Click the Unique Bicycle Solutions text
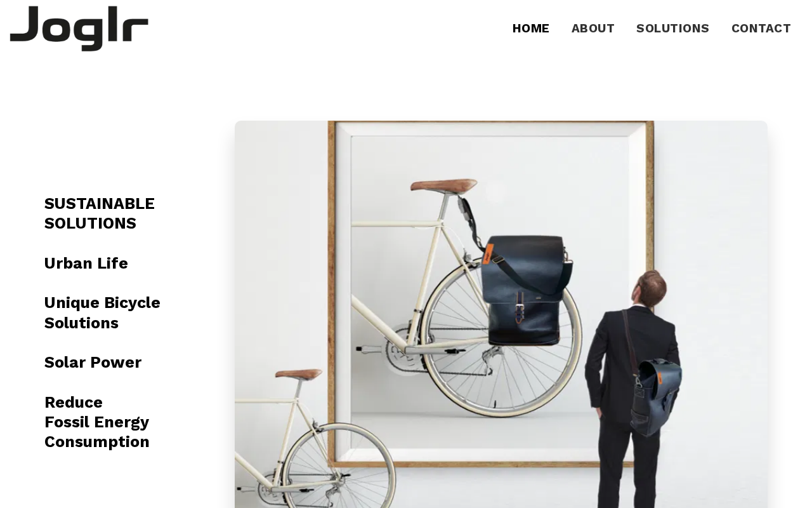Screen dimensions: 812x508 click(102, 312)
